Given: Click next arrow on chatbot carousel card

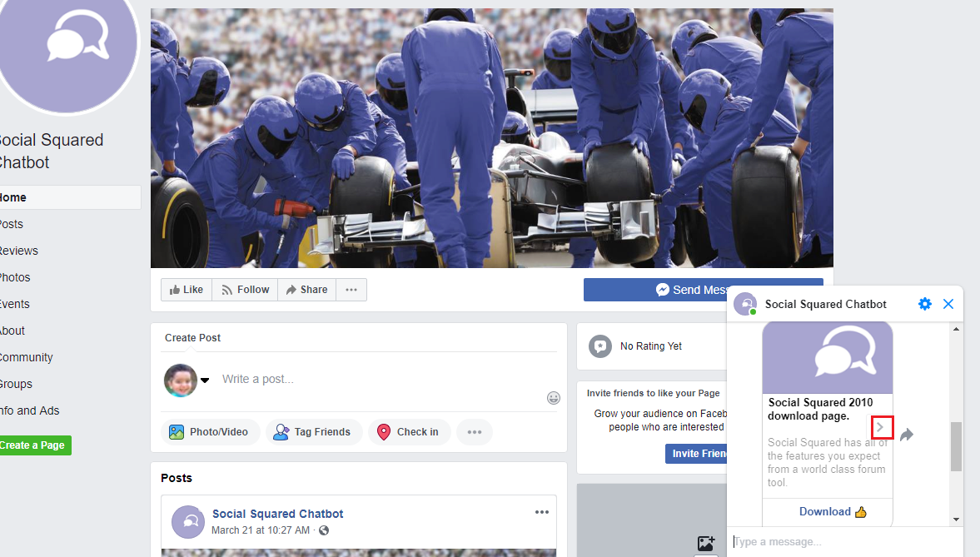Looking at the screenshot, I should (x=881, y=428).
